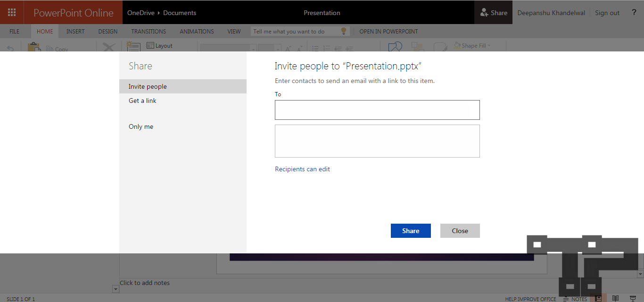Viewport: 644px width, 302px height.
Task: Switch to the VIEW ribbon tab
Action: pos(234,32)
